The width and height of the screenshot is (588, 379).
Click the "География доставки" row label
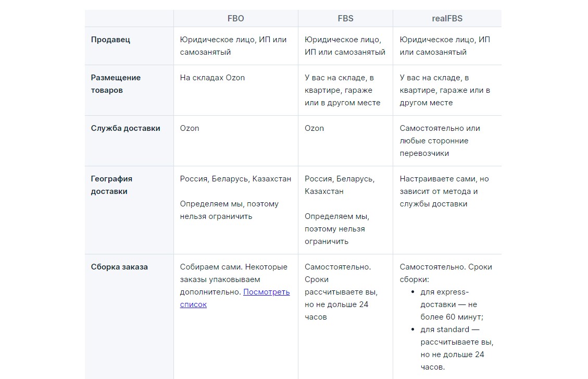111,185
